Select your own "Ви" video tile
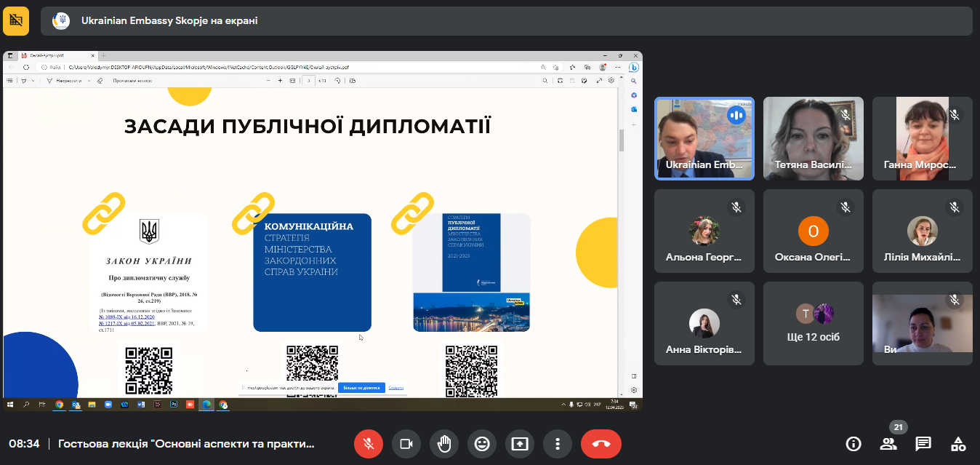 (x=923, y=323)
